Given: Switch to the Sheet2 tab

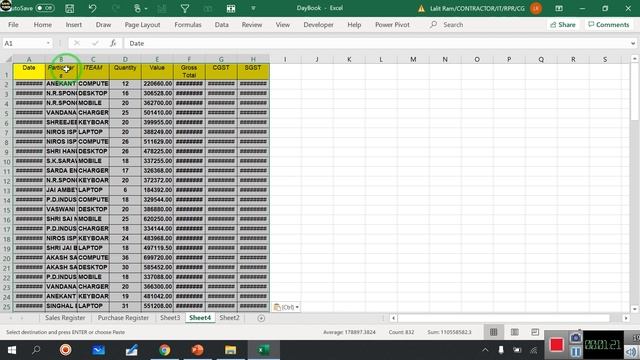Looking at the screenshot, I should [229, 318].
